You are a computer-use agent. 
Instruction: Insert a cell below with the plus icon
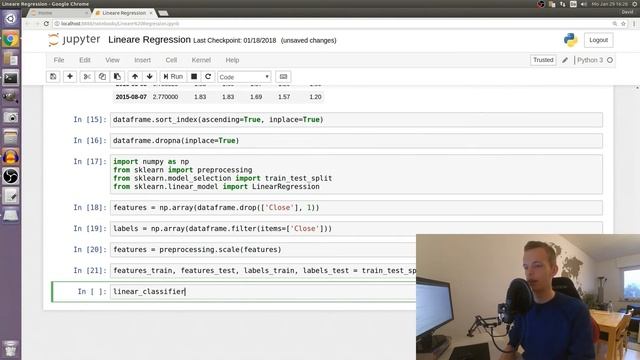coord(70,77)
